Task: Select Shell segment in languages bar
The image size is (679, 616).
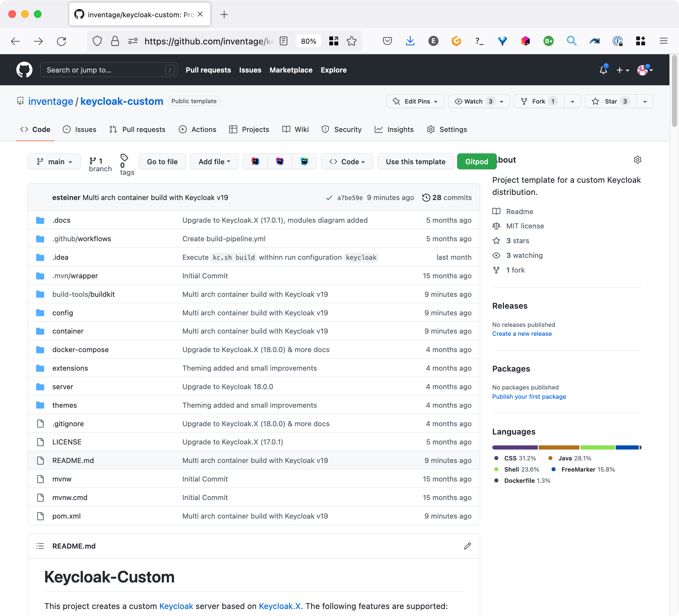Action: pyautogui.click(x=597, y=447)
